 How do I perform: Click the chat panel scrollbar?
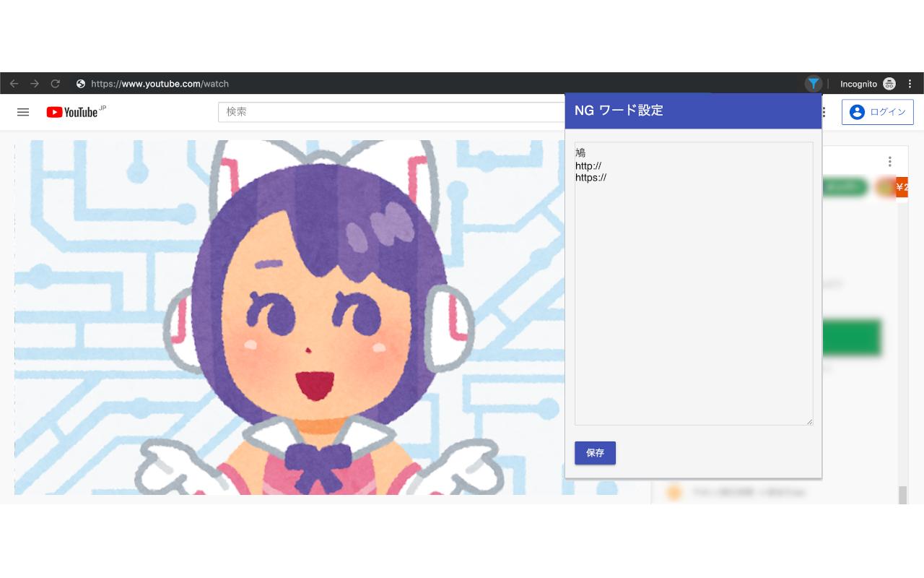tap(903, 491)
